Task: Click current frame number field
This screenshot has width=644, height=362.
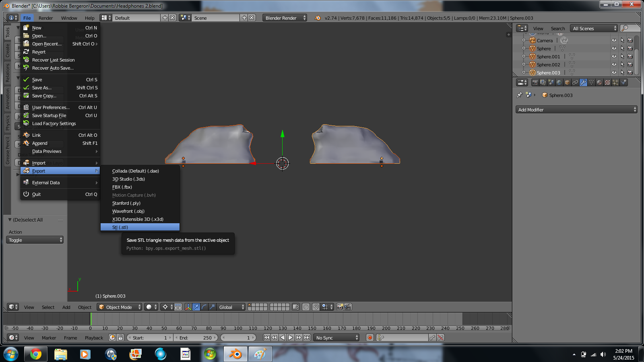Action: point(238,337)
